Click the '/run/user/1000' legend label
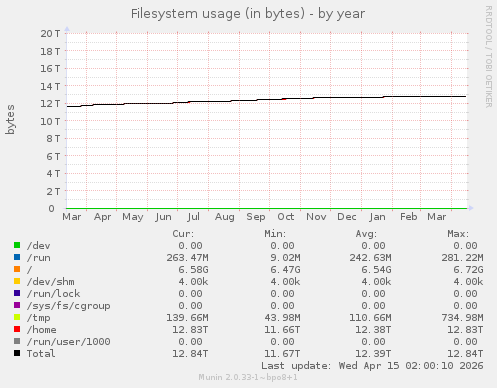This screenshot has width=497, height=388. coord(69,342)
